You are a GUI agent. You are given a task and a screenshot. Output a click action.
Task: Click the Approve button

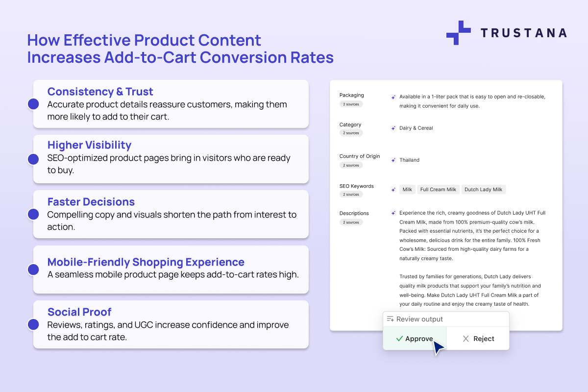(415, 339)
